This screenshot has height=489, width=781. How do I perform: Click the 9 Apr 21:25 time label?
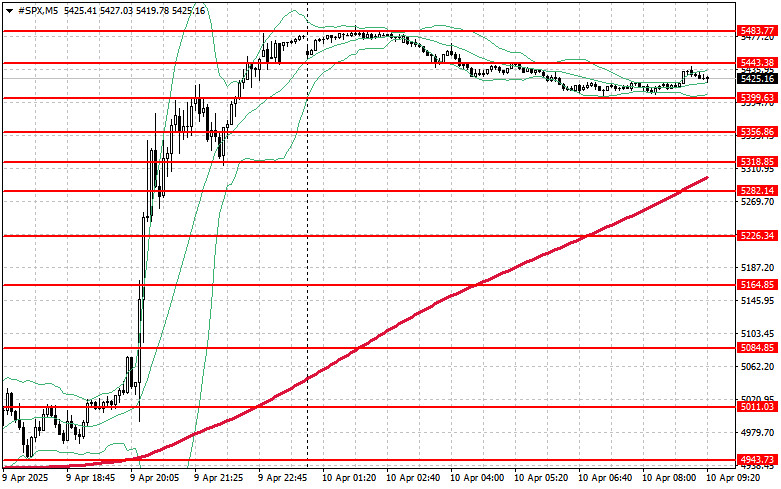coord(219,478)
